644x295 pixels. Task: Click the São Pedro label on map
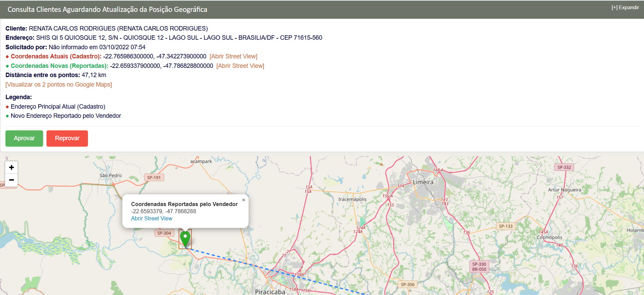[x=111, y=176]
